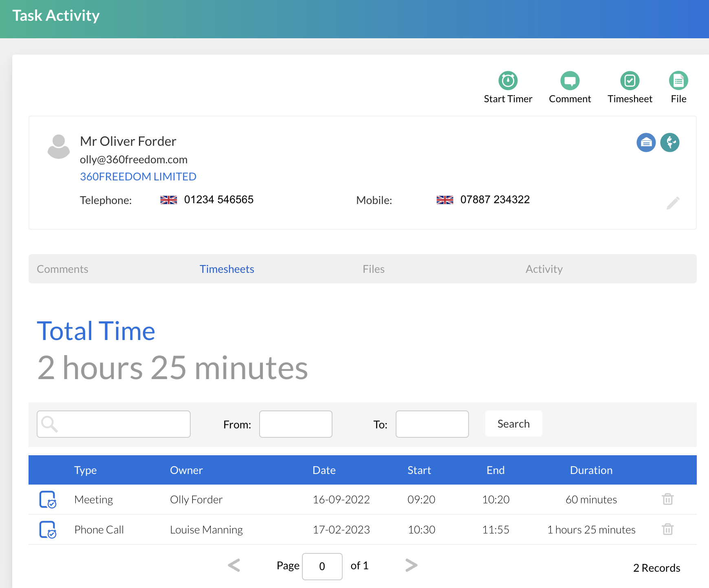Delete the Meeting timesheet entry

[667, 499]
